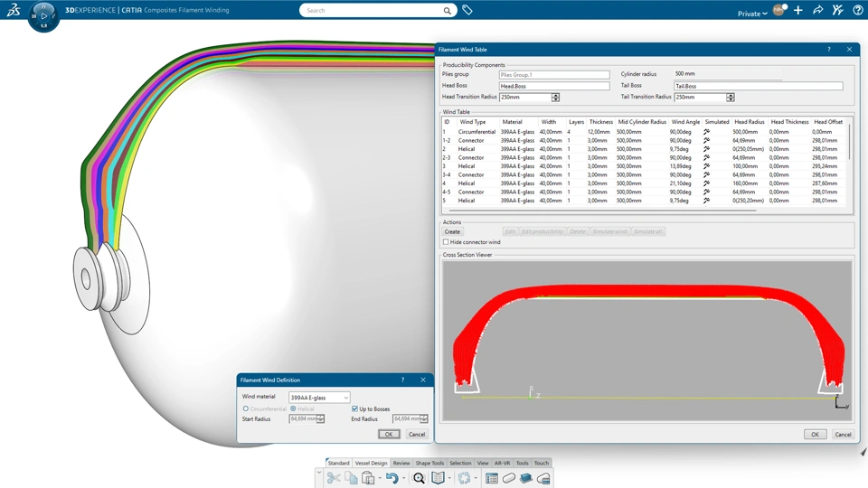Click the magnifier fit-view icon in toolbar

click(419, 478)
